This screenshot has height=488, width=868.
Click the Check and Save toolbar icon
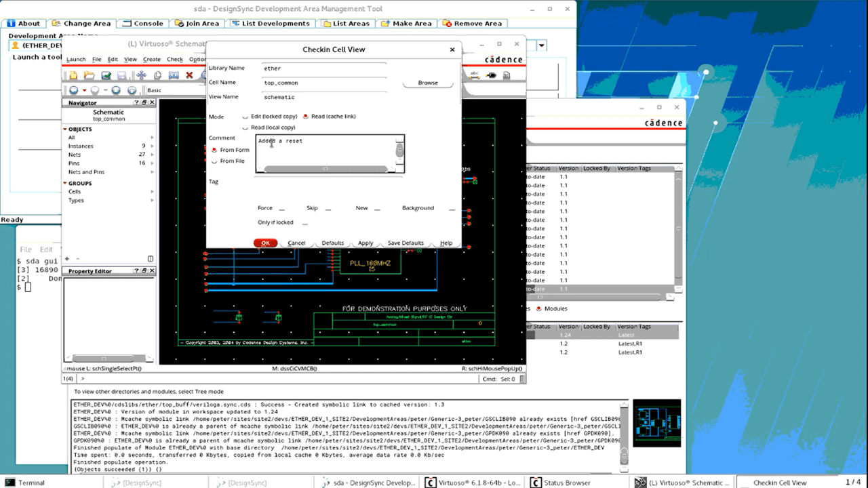[x=106, y=75]
